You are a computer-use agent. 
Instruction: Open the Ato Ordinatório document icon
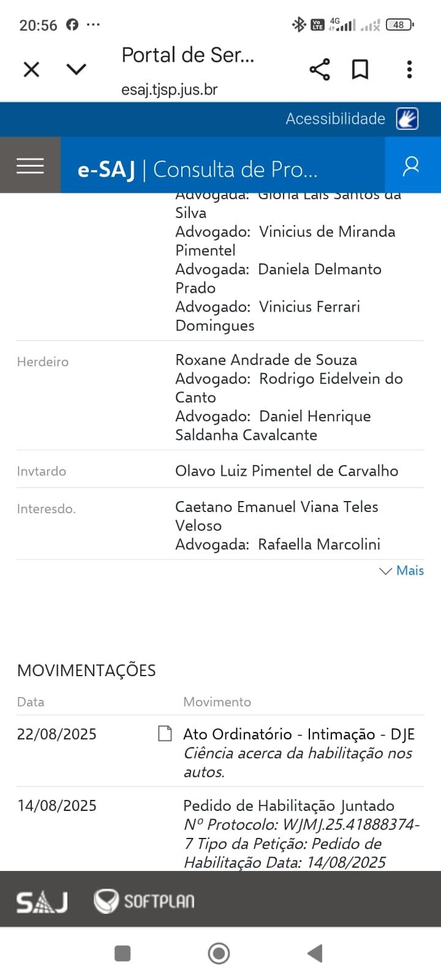pos(165,733)
